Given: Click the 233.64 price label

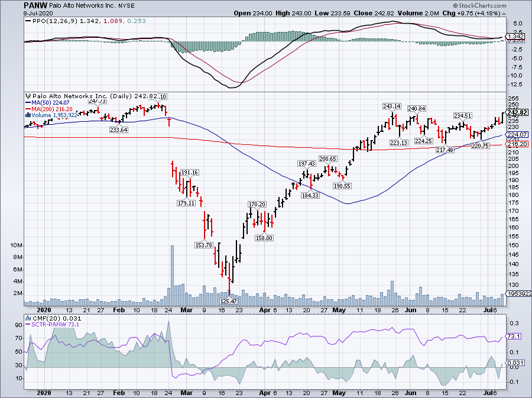Looking at the screenshot, I should click(x=119, y=130).
